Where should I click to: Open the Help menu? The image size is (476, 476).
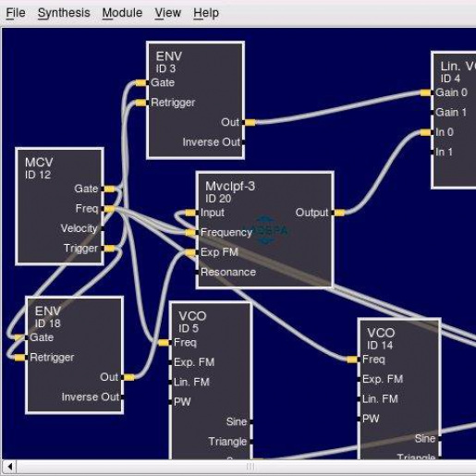click(206, 13)
